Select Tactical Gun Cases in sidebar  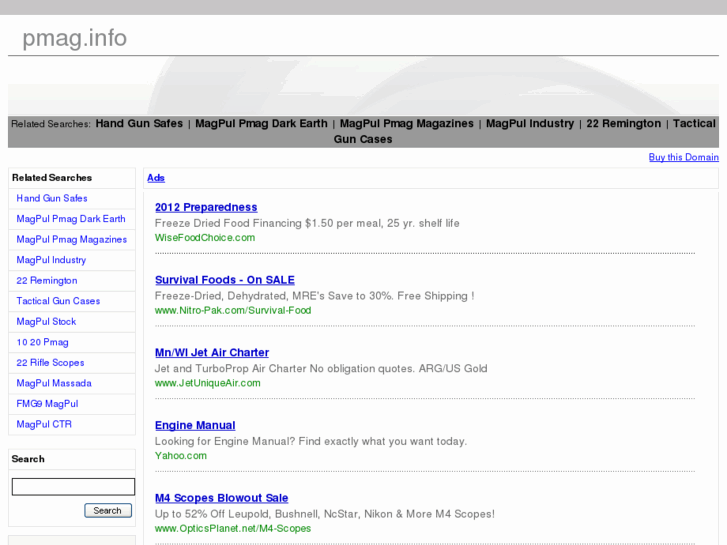(58, 301)
